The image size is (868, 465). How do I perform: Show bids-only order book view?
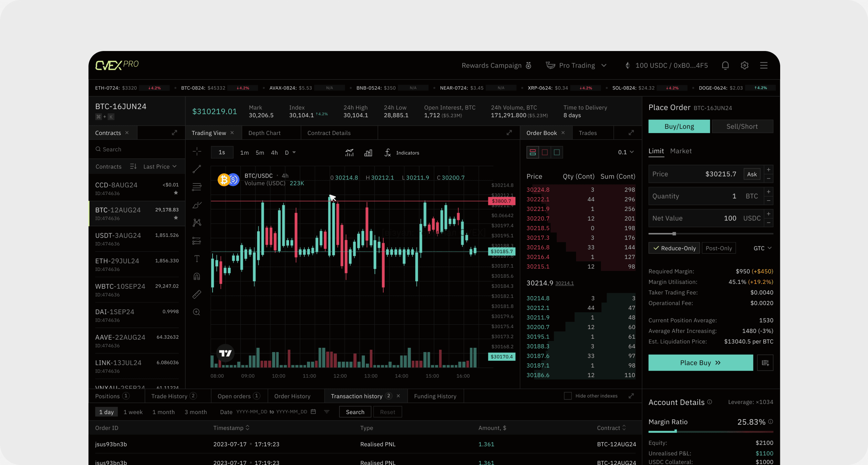tap(557, 152)
